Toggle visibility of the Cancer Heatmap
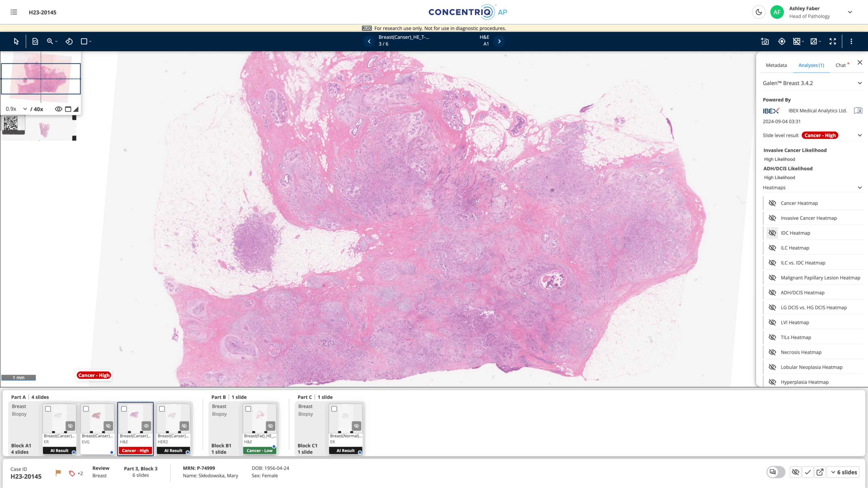 pyautogui.click(x=772, y=203)
